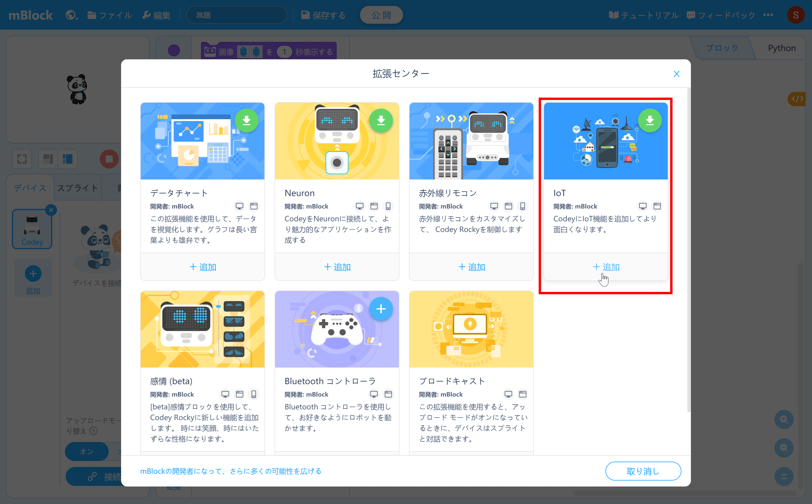Add Bluetooth コントローラ via its plus icon
This screenshot has height=504, width=812.
[x=381, y=309]
